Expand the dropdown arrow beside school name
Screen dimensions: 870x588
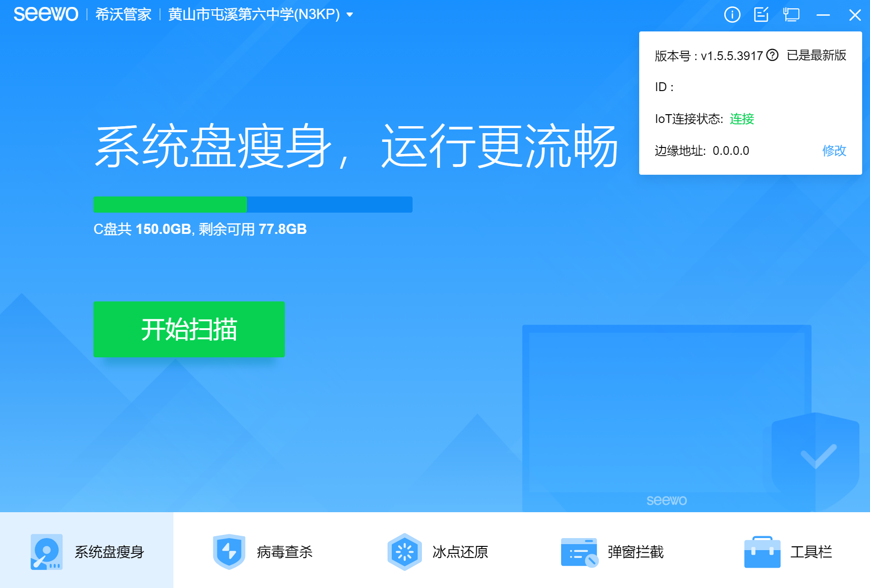pyautogui.click(x=350, y=15)
